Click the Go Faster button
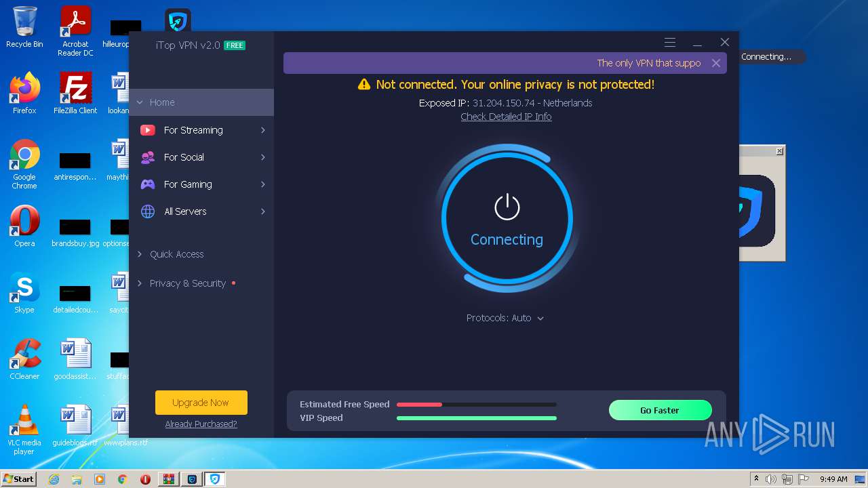The image size is (868, 488). 660,410
